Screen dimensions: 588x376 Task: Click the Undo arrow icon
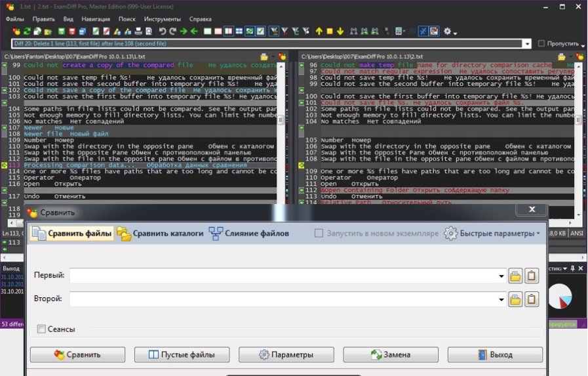(x=163, y=31)
